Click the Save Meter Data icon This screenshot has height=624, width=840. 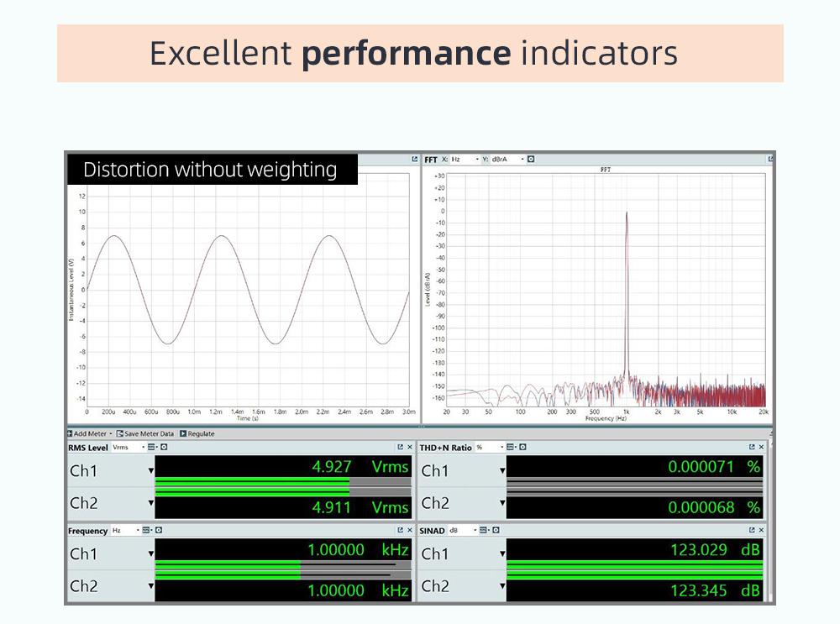(x=119, y=434)
